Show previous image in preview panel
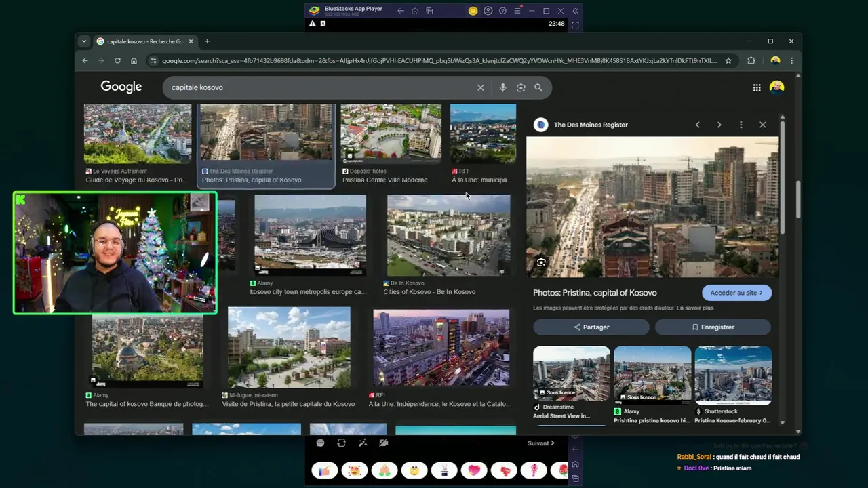The width and height of the screenshot is (868, 488). click(x=698, y=125)
